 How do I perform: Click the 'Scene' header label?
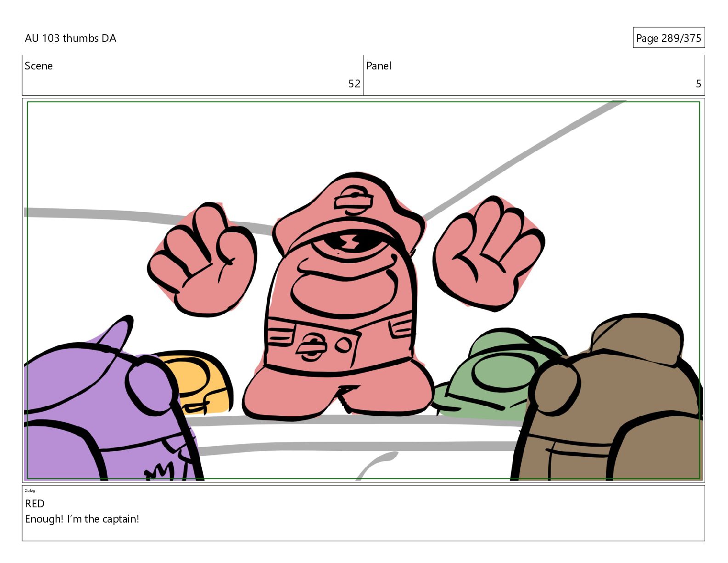coord(39,66)
